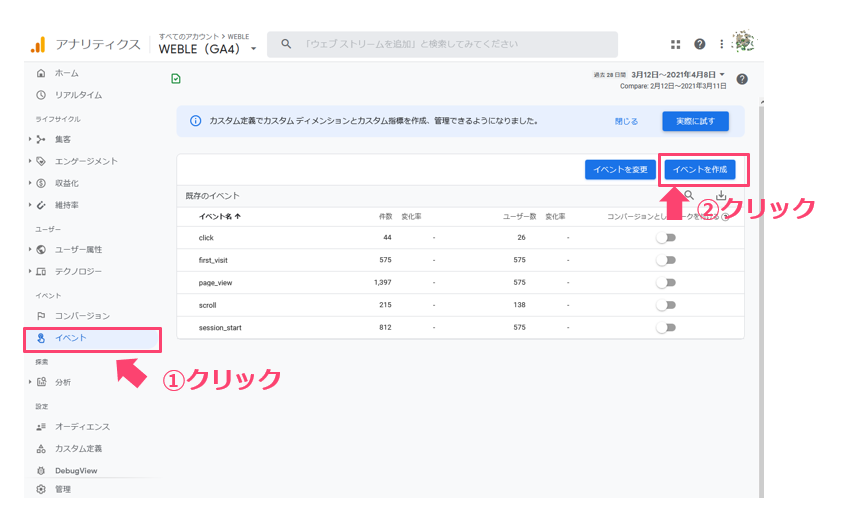858x513 pixels.
Task: Expand the 収益化 section arrow
Action: (30, 183)
